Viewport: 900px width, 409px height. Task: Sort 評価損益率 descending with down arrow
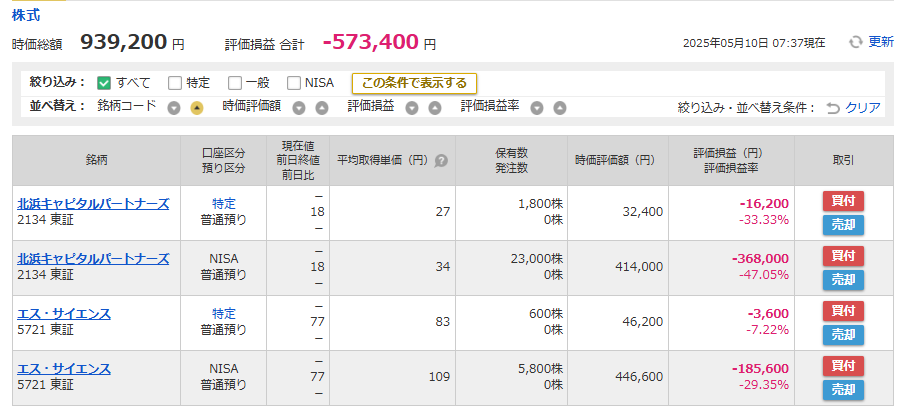[x=537, y=108]
